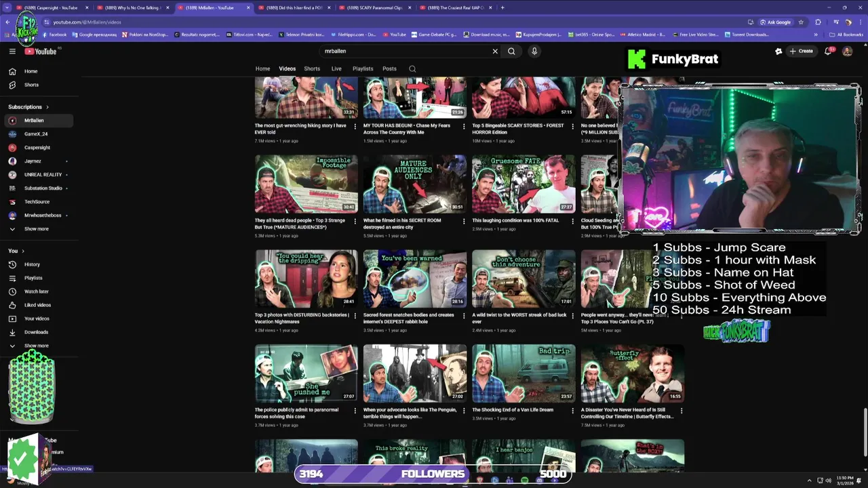
Task: Switch to channel Shorts tab
Action: [312, 68]
